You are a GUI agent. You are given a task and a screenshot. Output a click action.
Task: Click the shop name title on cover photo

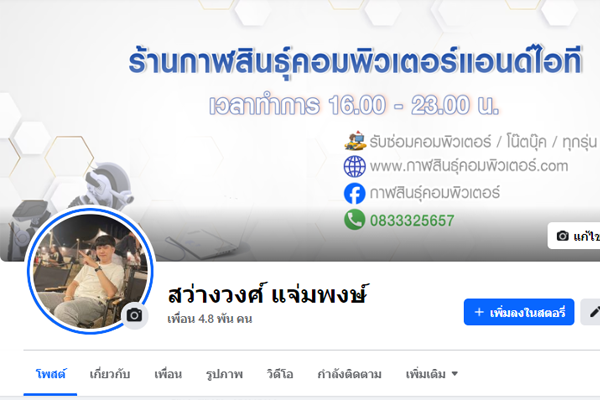(355, 61)
